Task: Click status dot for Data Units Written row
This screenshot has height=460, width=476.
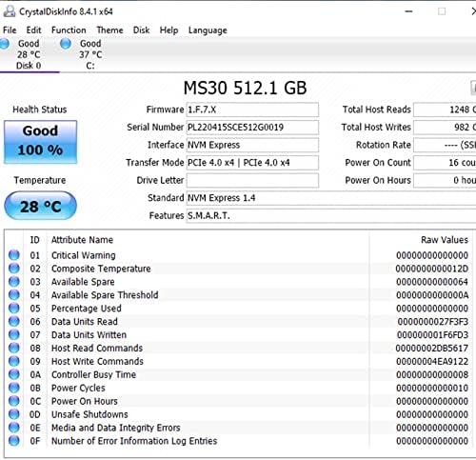Action: (14, 334)
